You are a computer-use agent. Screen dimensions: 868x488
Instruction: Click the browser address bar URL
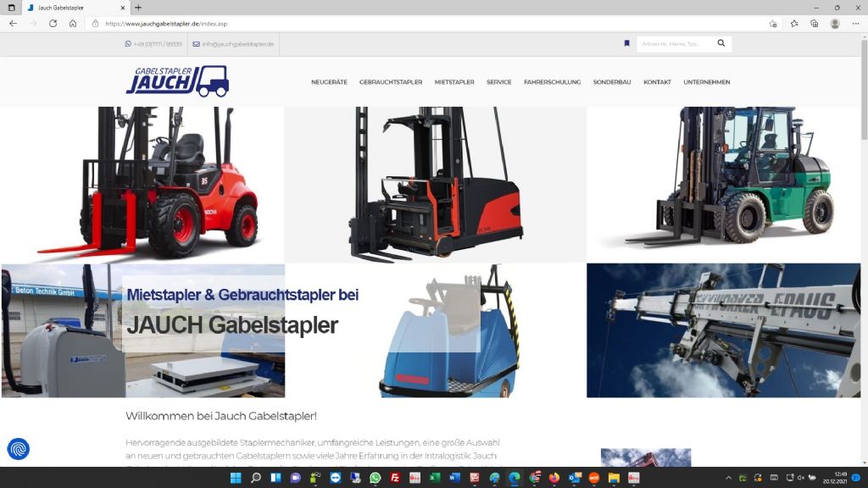166,24
